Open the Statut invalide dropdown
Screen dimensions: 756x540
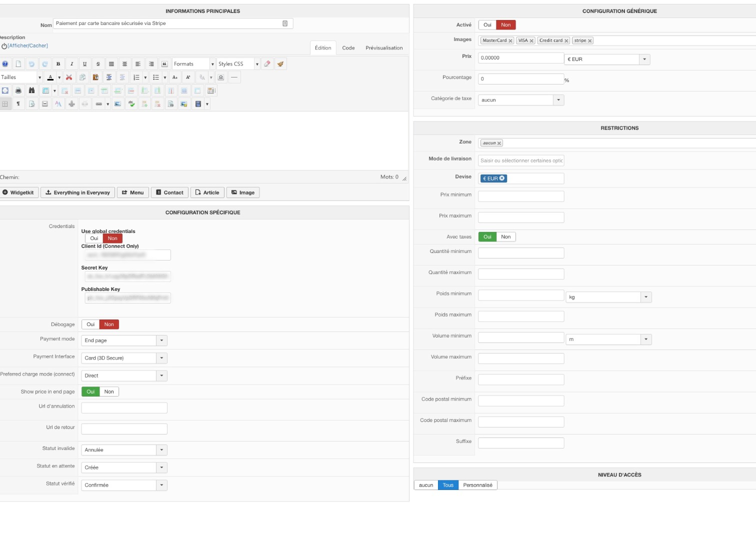124,450
